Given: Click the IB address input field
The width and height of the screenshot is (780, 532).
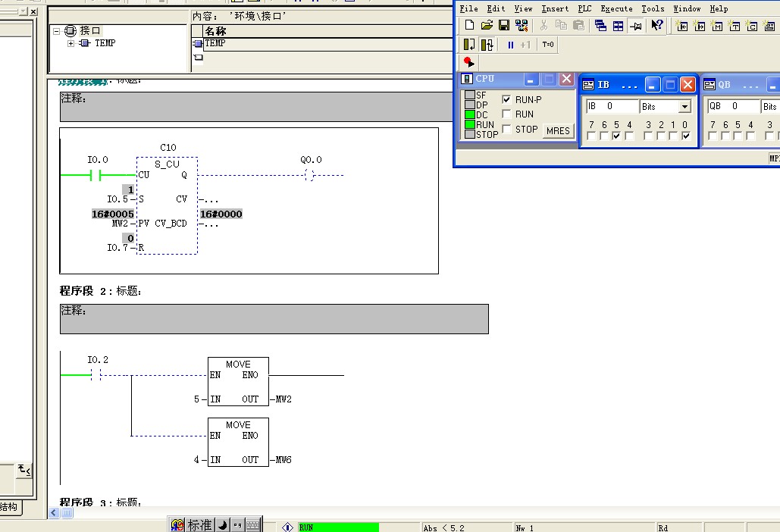Looking at the screenshot, I should (611, 107).
